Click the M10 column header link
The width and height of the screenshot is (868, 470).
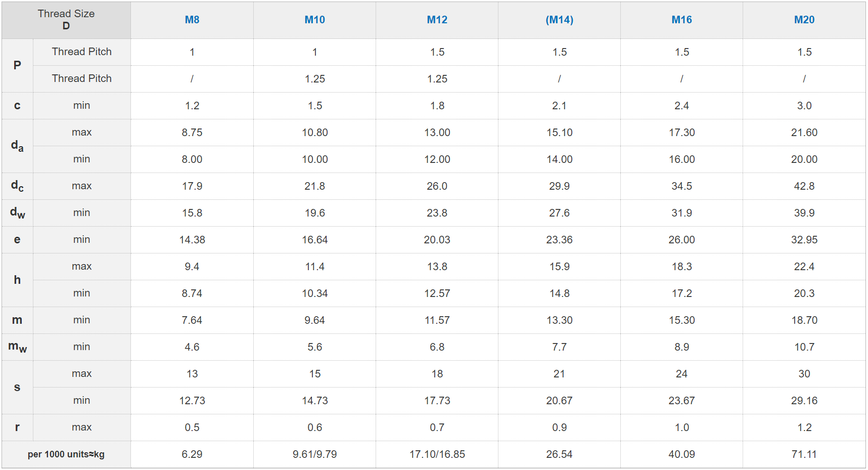pos(314,20)
